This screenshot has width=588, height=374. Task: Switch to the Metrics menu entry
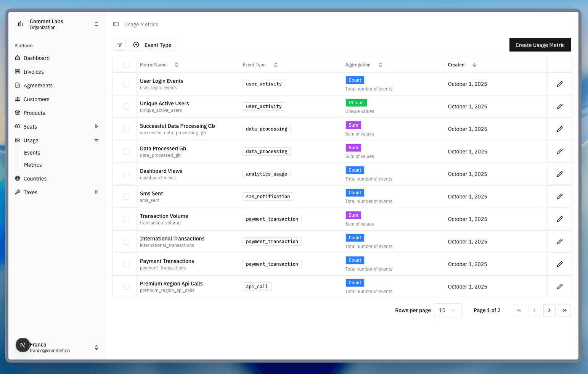(x=33, y=164)
